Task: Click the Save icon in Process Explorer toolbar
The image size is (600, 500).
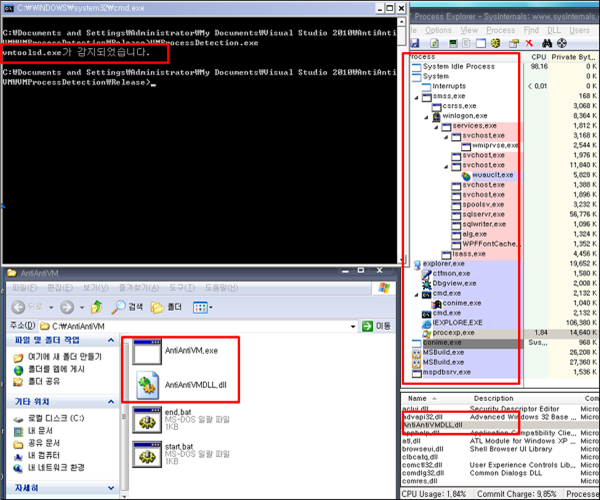Action: tap(414, 43)
